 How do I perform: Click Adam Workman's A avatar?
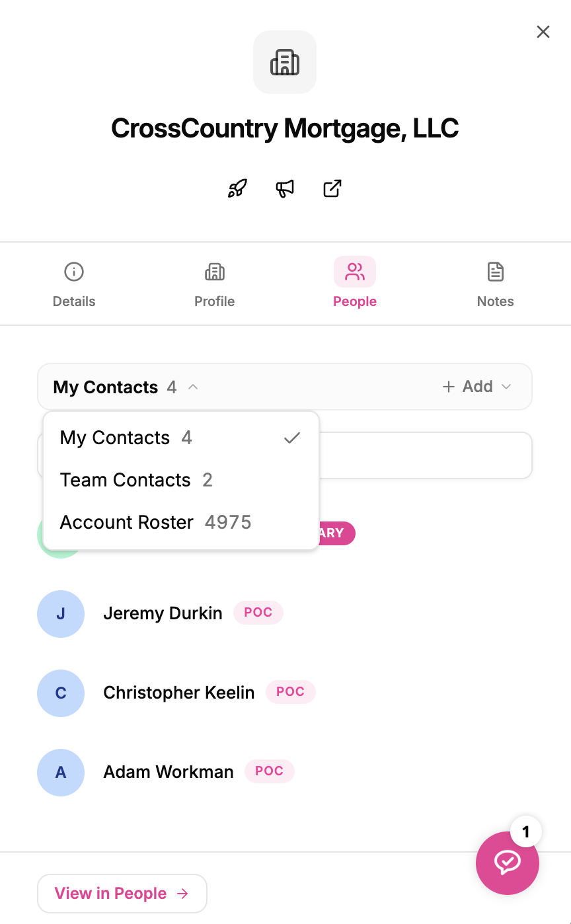61,772
